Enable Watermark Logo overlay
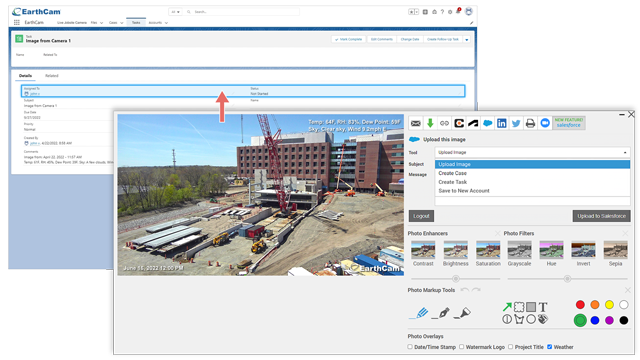The width and height of the screenshot is (640, 360). pos(462,347)
